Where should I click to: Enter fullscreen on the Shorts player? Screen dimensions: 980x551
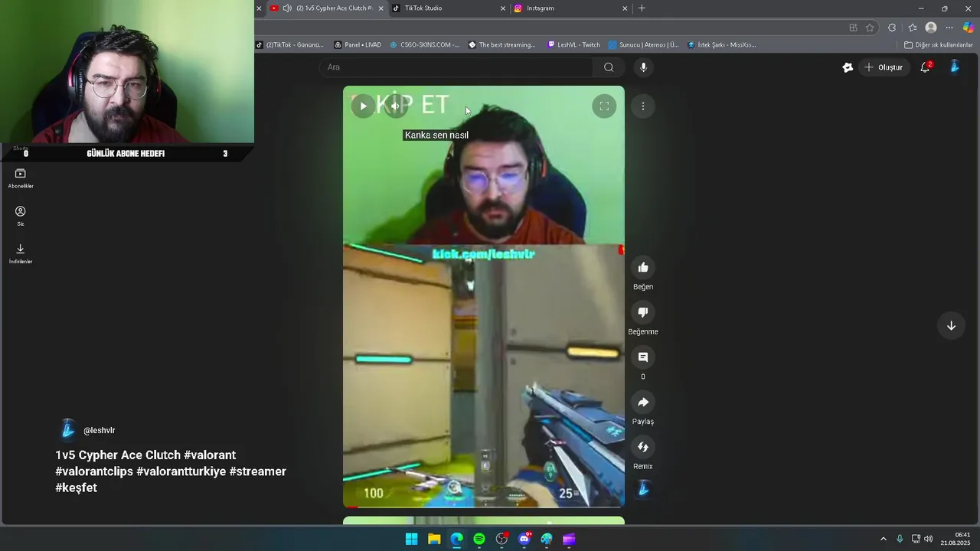(x=604, y=106)
